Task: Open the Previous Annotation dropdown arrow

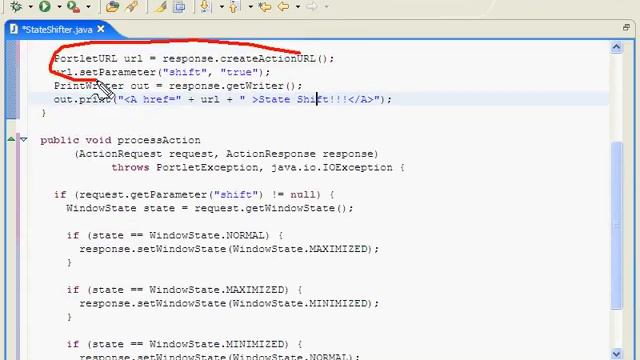Action: (250, 7)
